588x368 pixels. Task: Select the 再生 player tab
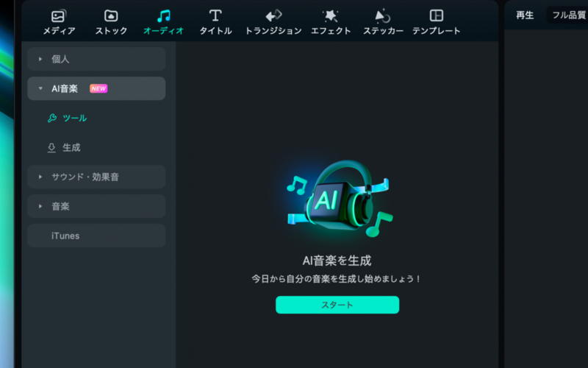tap(525, 15)
